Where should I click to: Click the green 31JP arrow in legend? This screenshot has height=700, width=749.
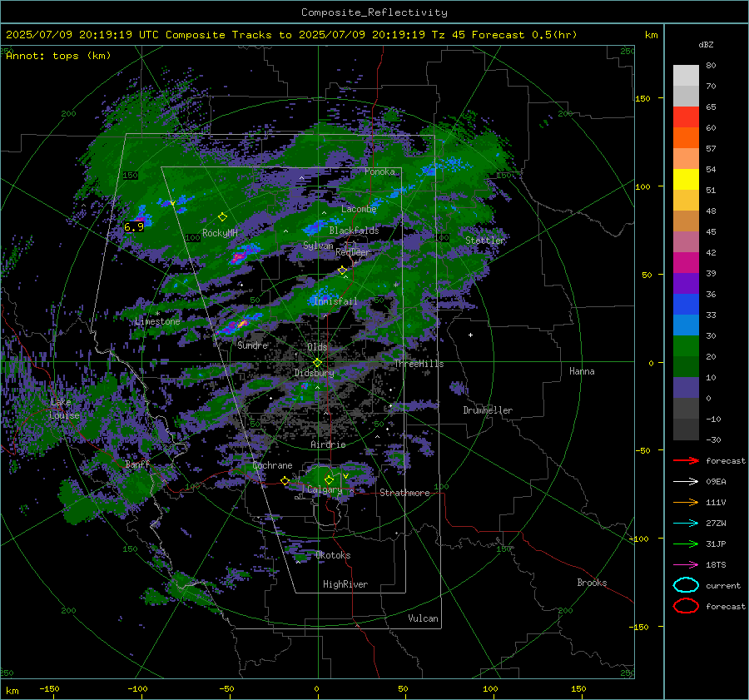pyautogui.click(x=686, y=544)
